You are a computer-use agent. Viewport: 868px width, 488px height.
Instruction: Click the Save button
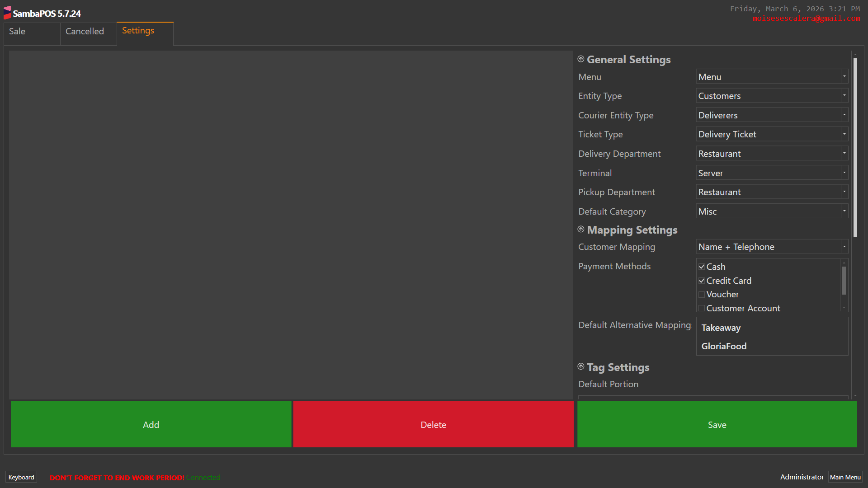[x=717, y=425]
